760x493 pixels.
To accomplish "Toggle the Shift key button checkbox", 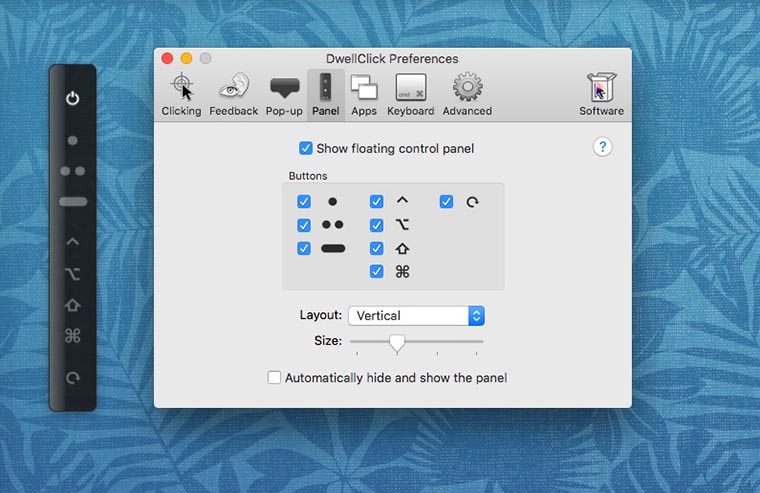I will [x=377, y=249].
